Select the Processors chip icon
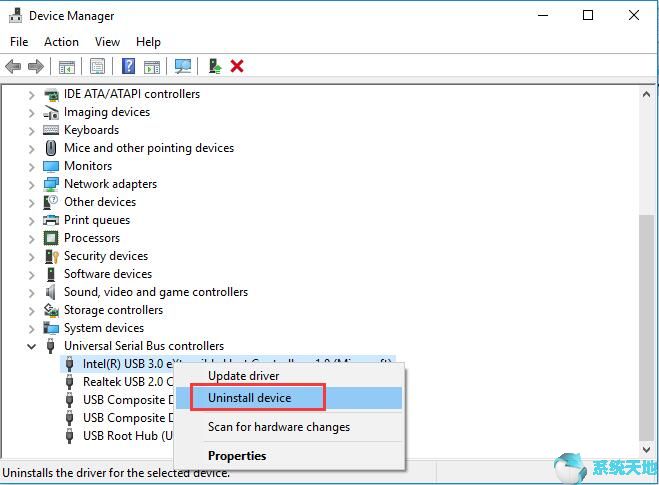The height and width of the screenshot is (485, 659). 51,238
